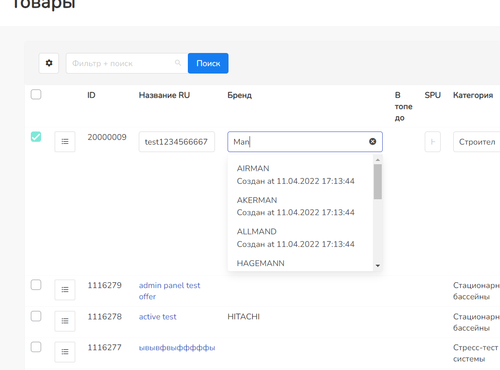Click the Поиск search button
Image resolution: width=500 pixels, height=370 pixels.
tap(208, 63)
